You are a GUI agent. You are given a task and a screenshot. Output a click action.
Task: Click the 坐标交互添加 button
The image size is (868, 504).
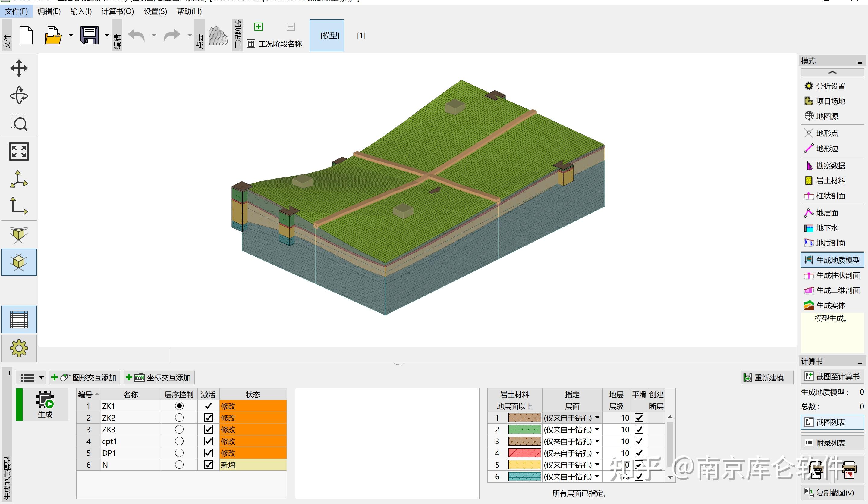pos(159,377)
